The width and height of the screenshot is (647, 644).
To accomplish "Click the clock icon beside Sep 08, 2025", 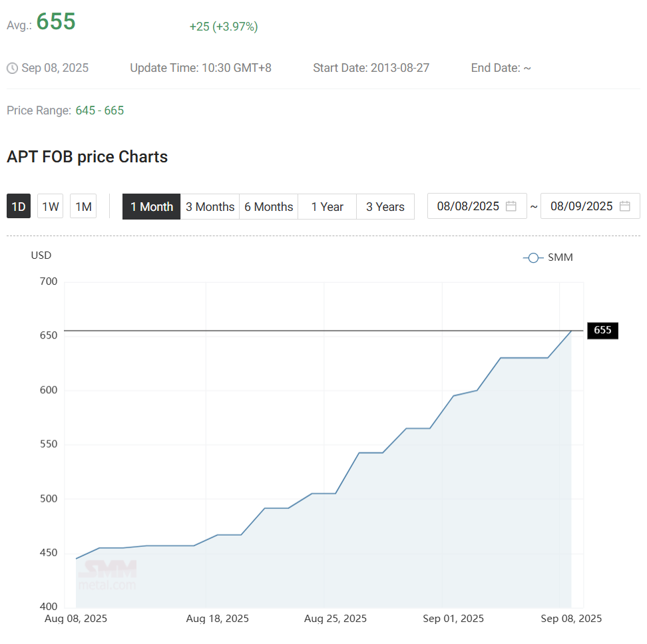I will coord(12,68).
